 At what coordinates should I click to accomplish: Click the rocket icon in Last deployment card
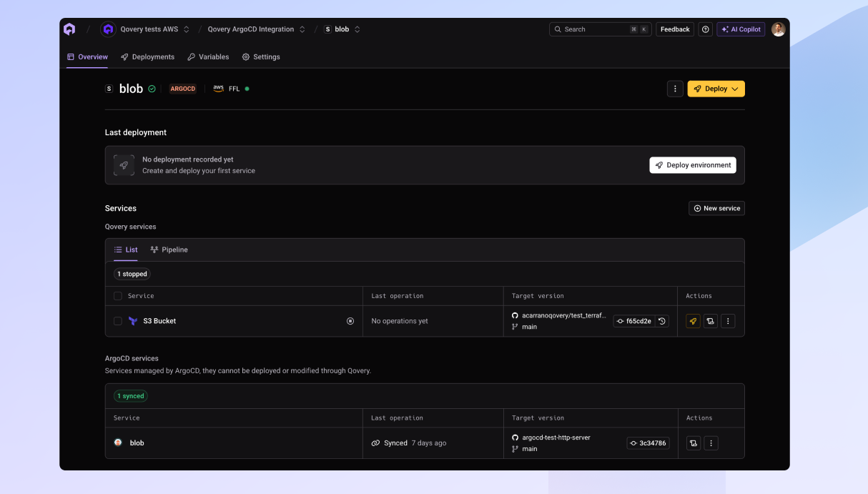(124, 165)
